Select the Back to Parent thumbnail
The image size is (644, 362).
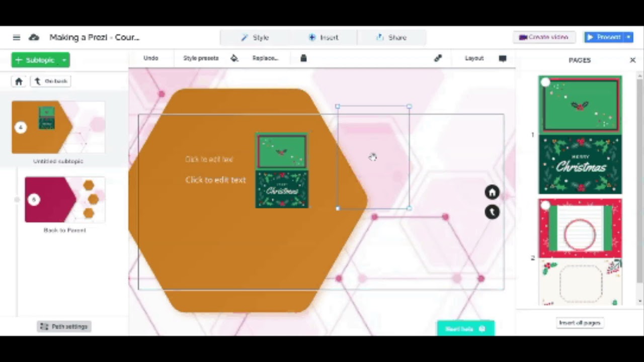65,200
